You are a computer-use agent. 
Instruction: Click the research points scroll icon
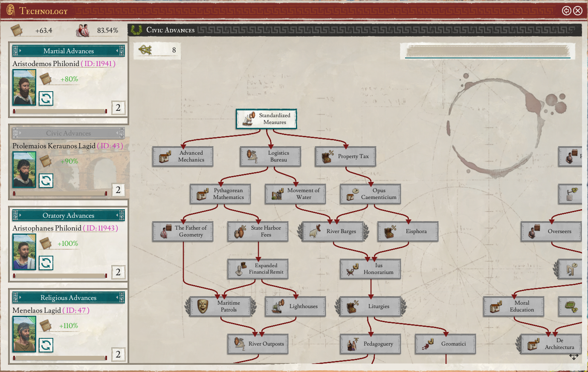pyautogui.click(x=17, y=30)
